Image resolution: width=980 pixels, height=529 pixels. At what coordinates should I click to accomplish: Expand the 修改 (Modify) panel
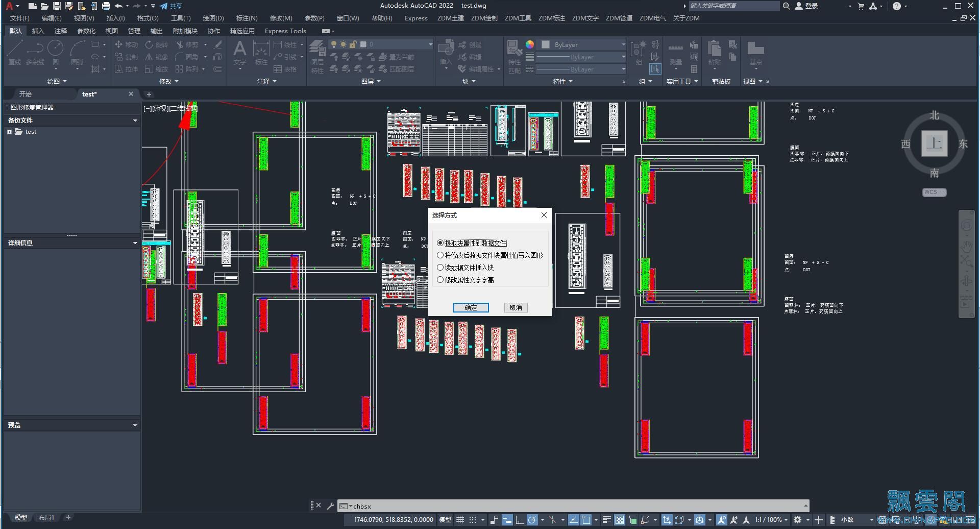coord(169,81)
